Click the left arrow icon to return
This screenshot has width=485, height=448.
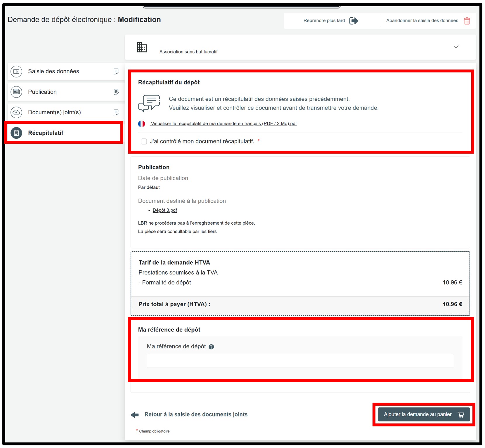[135, 415]
